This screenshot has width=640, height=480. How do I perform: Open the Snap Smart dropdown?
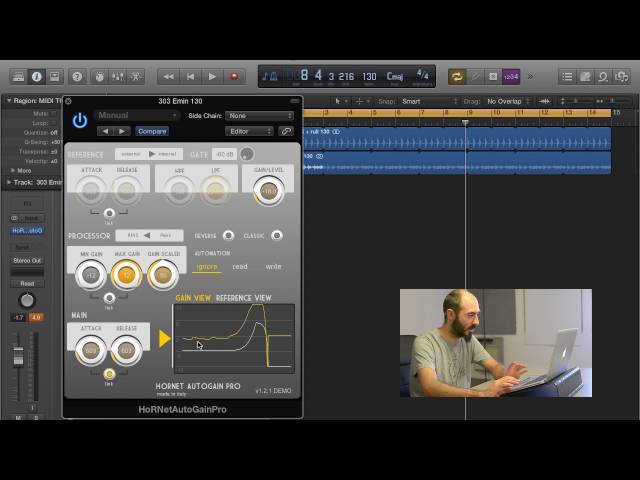(429, 101)
